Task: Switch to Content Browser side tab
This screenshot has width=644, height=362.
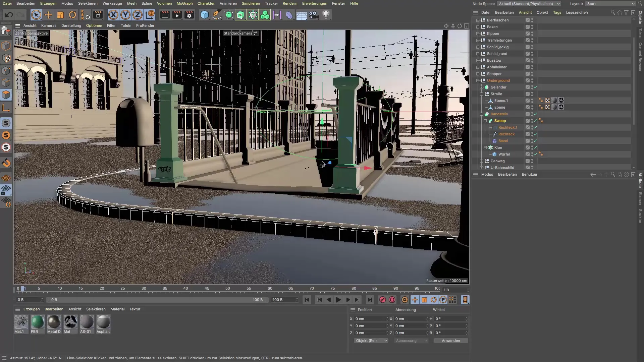Action: click(x=640, y=57)
